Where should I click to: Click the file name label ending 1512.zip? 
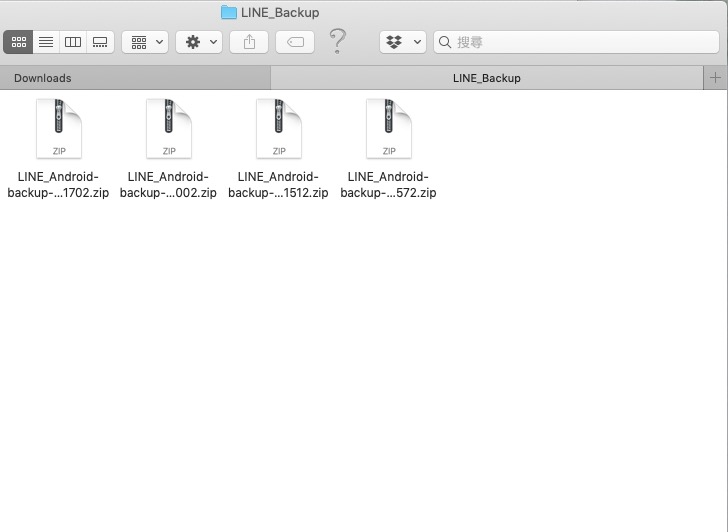point(278,184)
